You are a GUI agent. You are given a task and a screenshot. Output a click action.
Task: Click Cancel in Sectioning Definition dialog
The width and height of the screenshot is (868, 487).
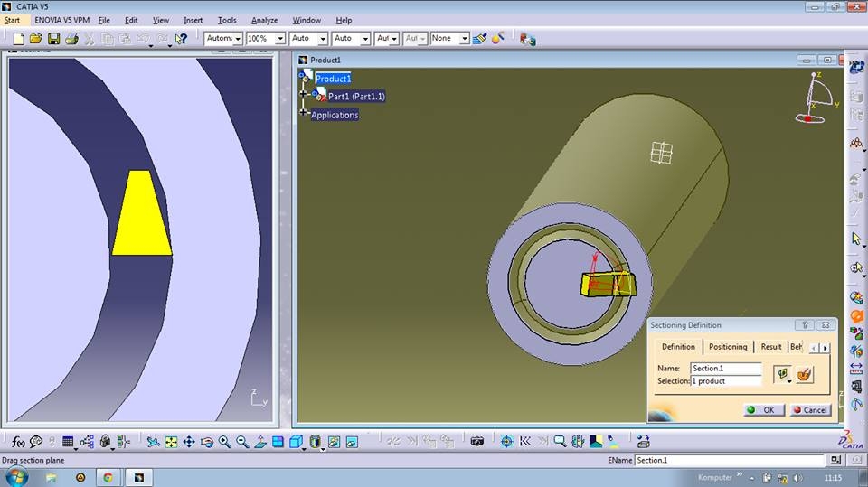[810, 410]
